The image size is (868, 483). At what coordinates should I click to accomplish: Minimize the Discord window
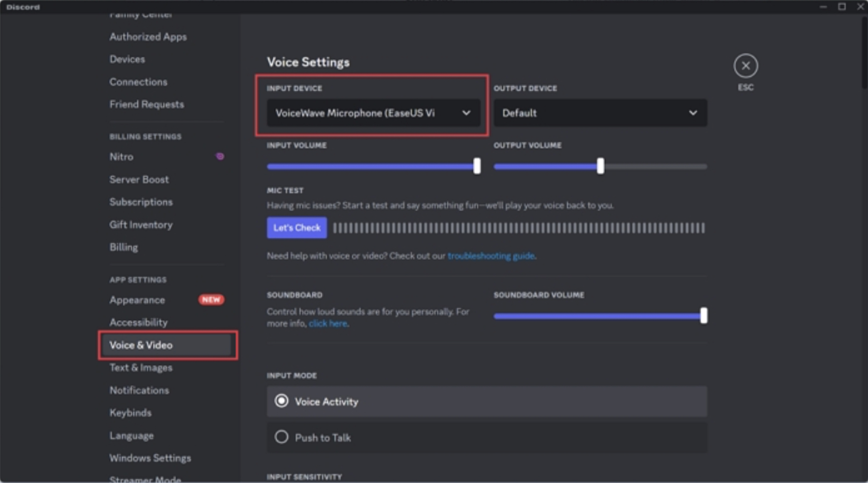tap(823, 7)
